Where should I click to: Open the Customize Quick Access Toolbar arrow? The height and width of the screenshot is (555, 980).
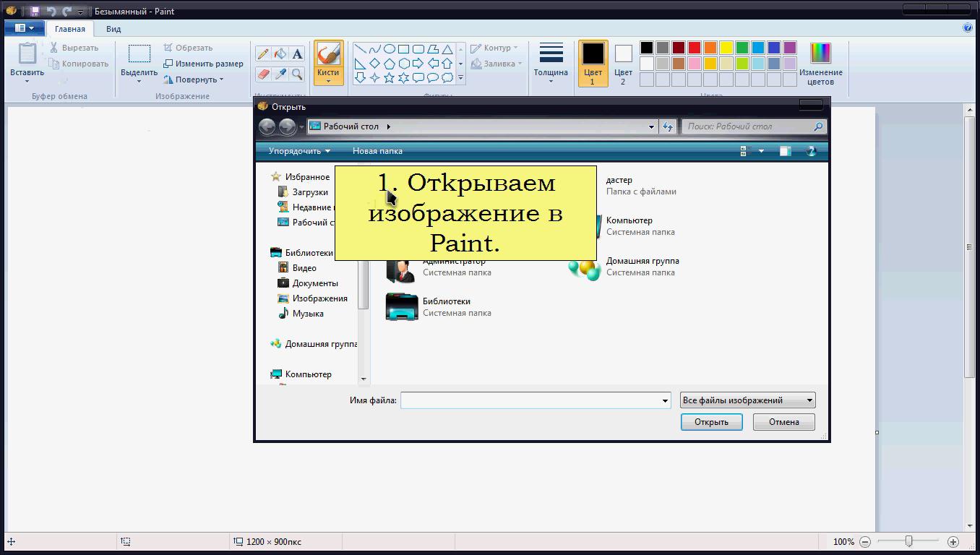[81, 12]
